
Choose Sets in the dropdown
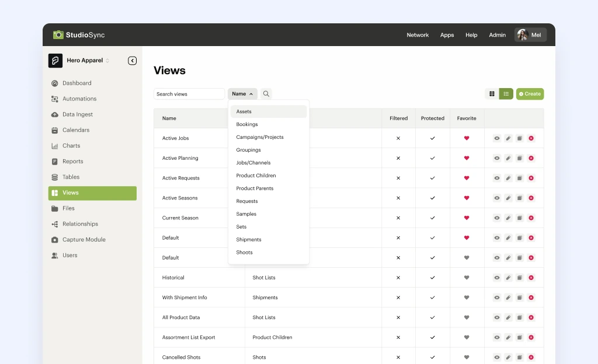(x=269, y=227)
